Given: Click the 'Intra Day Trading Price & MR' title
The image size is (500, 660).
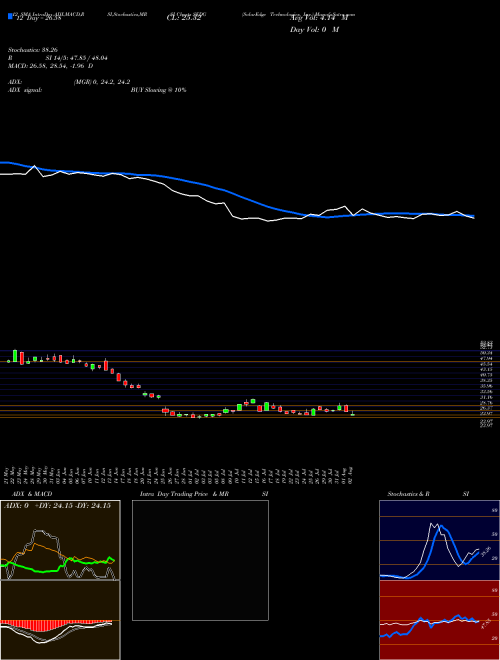Looking at the screenshot, I should coord(184,494).
